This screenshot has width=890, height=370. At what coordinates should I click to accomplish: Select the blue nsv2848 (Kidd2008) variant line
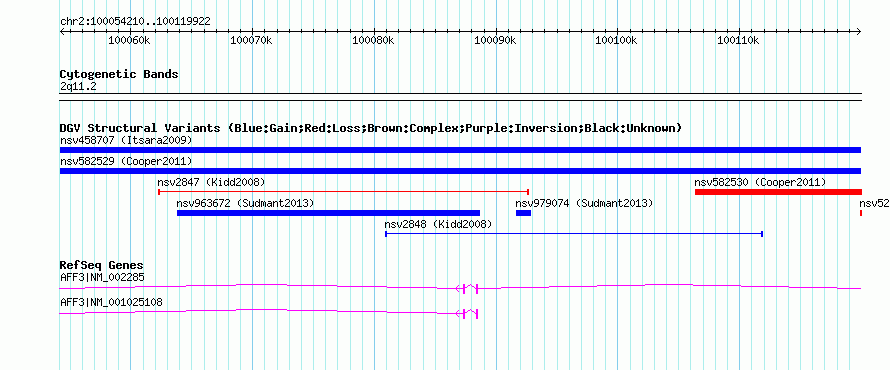coord(574,234)
